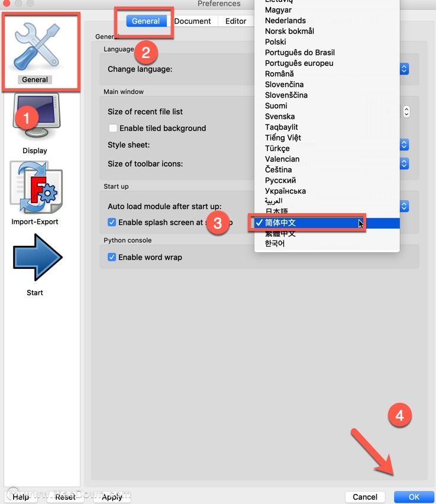436x504 pixels.
Task: Open the Display preferences section icon
Action: 36,116
